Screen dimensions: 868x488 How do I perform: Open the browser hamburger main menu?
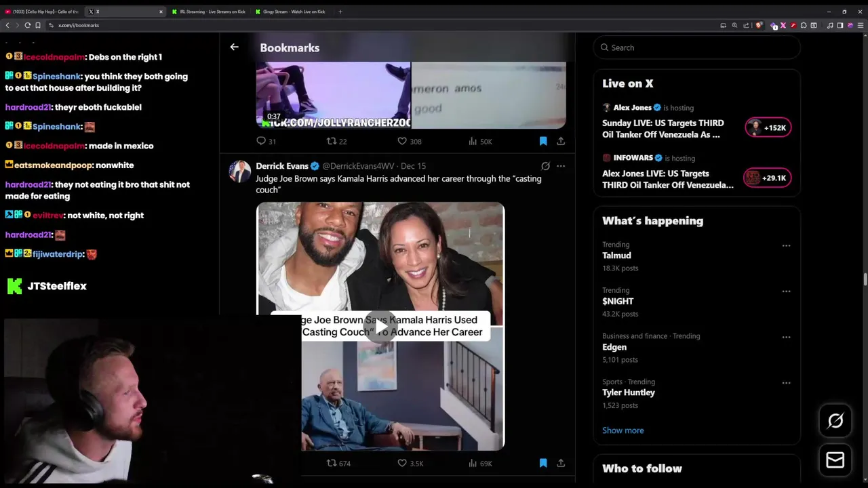coord(861,25)
